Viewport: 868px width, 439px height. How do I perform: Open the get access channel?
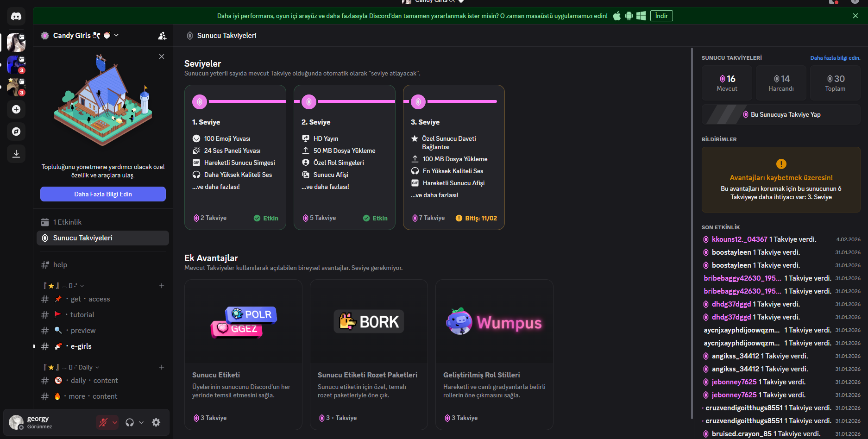tap(103, 299)
